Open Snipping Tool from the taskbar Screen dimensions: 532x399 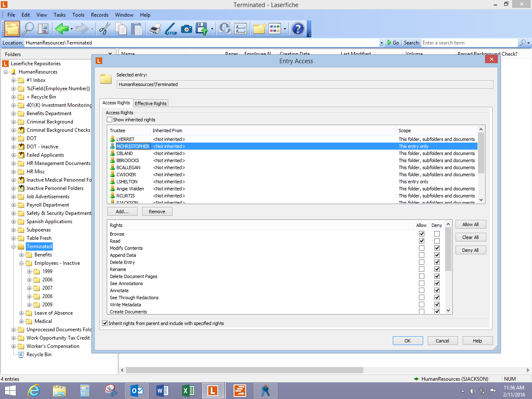pos(111,391)
